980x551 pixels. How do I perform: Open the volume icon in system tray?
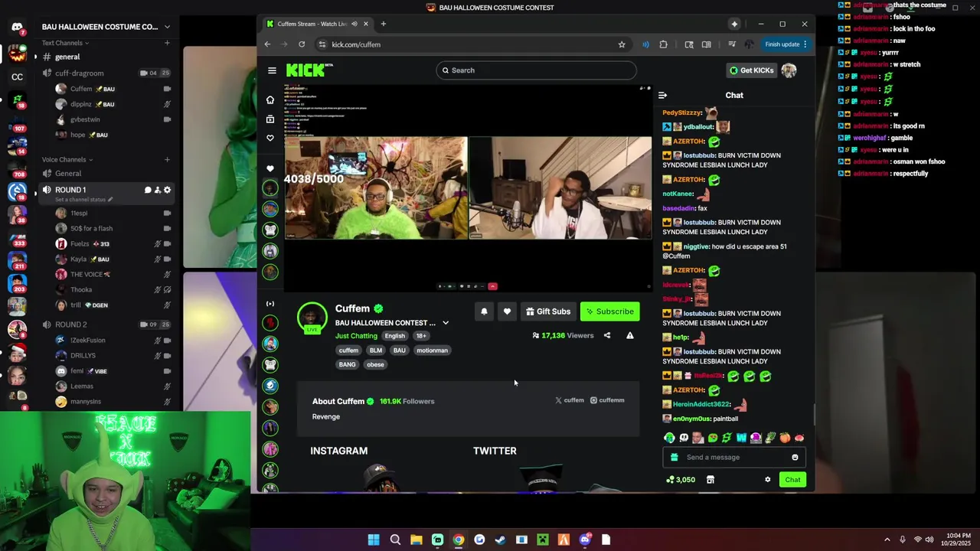(929, 540)
